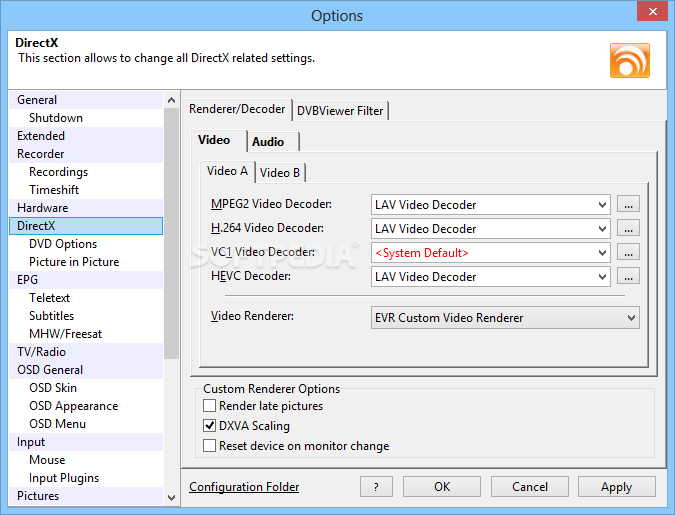Click the Cancel button
The height and width of the screenshot is (515, 675).
click(x=529, y=487)
